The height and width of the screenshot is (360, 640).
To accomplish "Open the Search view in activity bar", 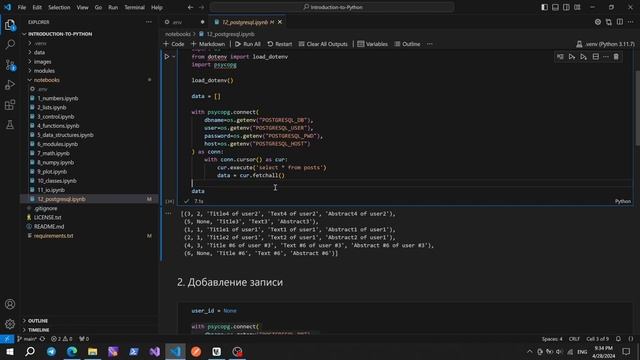I will pyautogui.click(x=10, y=44).
